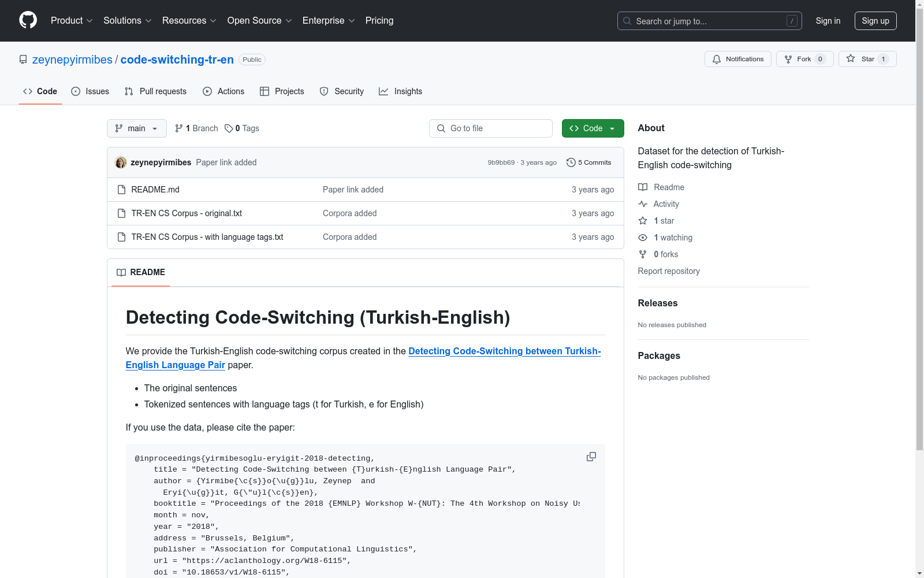The width and height of the screenshot is (924, 578).
Task: Select the 'Tokenized sentences with language tags' bullet text
Action: pyautogui.click(x=284, y=404)
